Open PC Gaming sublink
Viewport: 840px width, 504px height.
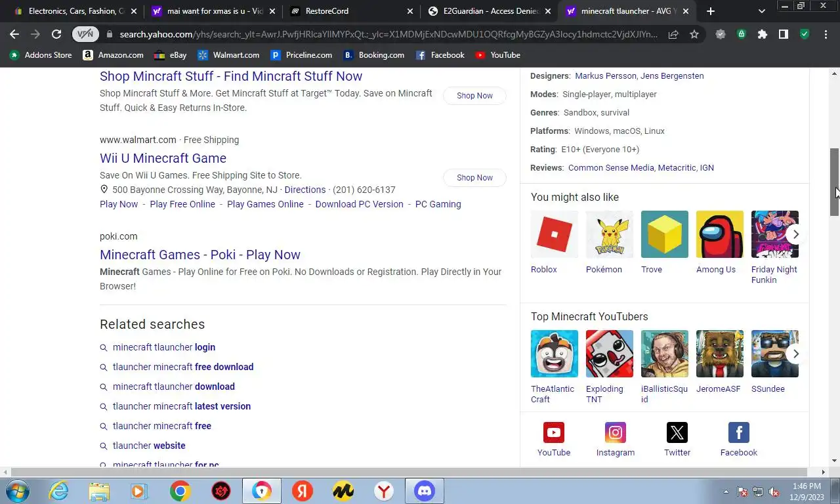[438, 204]
